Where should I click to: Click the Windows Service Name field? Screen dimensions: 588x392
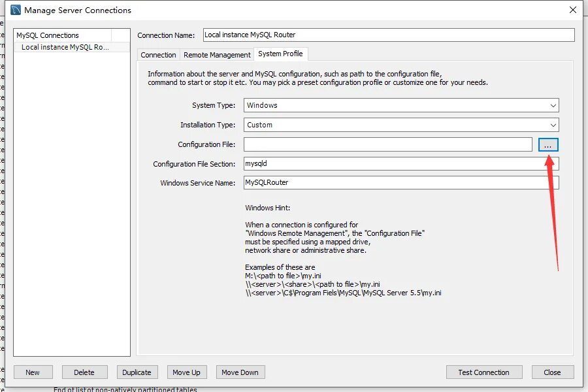tap(401, 183)
